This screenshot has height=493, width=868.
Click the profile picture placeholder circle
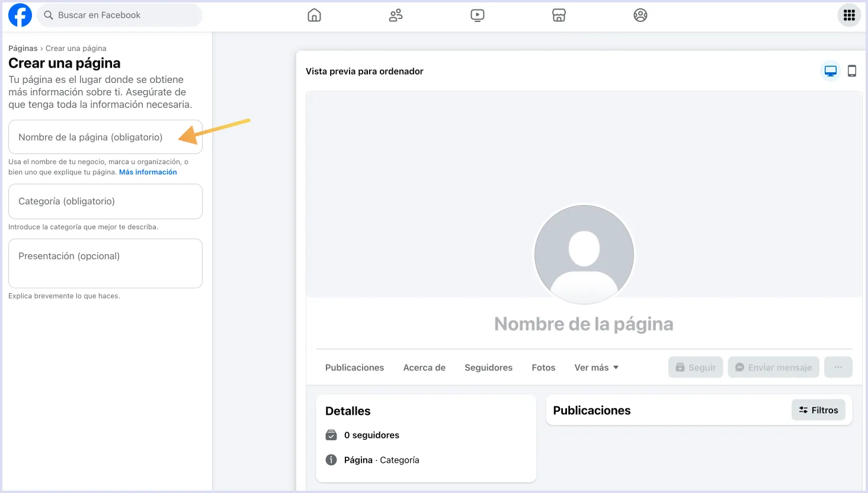click(584, 254)
